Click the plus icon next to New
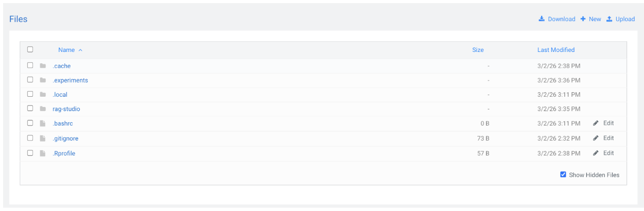 click(x=583, y=19)
